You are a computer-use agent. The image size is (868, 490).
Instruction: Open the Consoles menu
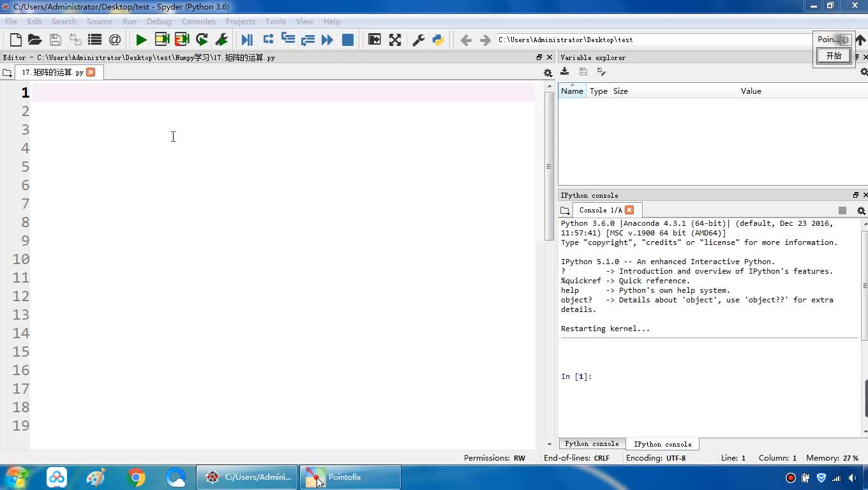[x=198, y=21]
